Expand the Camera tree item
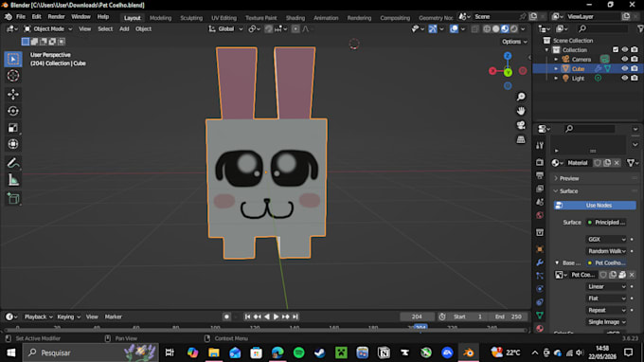The width and height of the screenshot is (644, 362). tap(556, 59)
